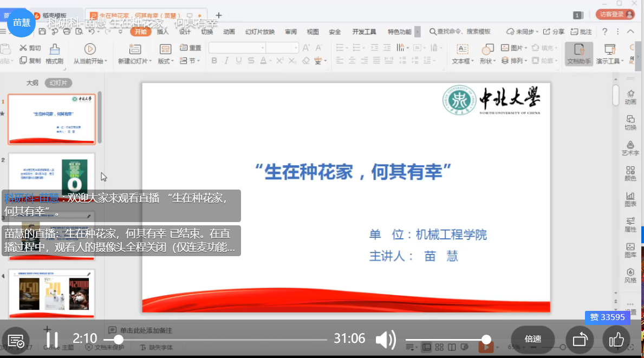The image size is (644, 358).
Task: Click the 文档助手 document assistant icon
Action: pyautogui.click(x=578, y=53)
